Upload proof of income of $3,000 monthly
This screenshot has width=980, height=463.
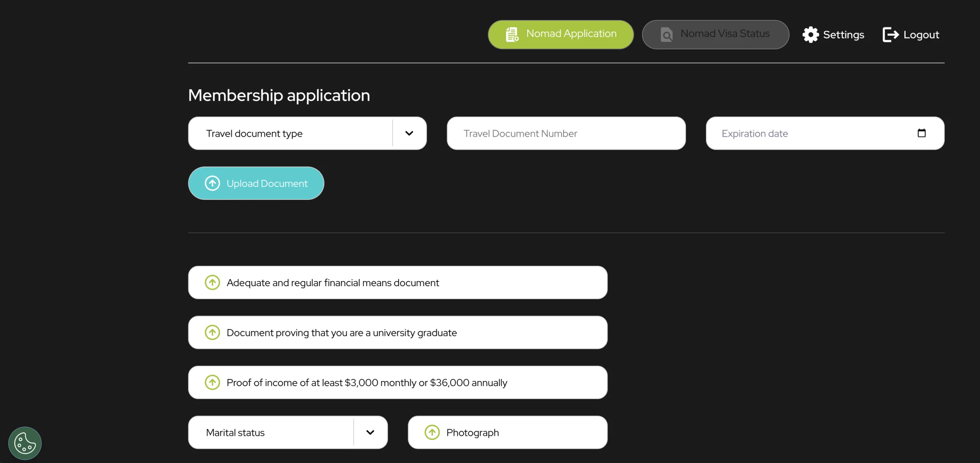(x=398, y=383)
